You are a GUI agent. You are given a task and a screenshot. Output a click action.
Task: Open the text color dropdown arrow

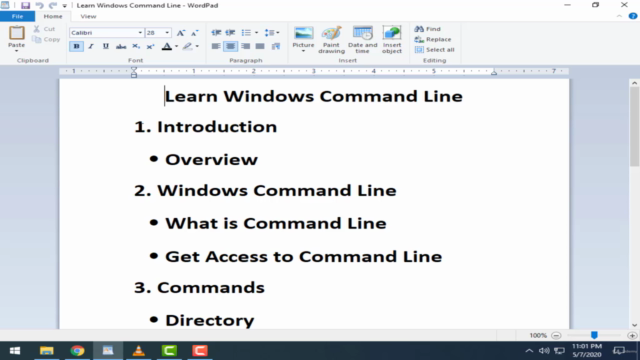point(176,46)
